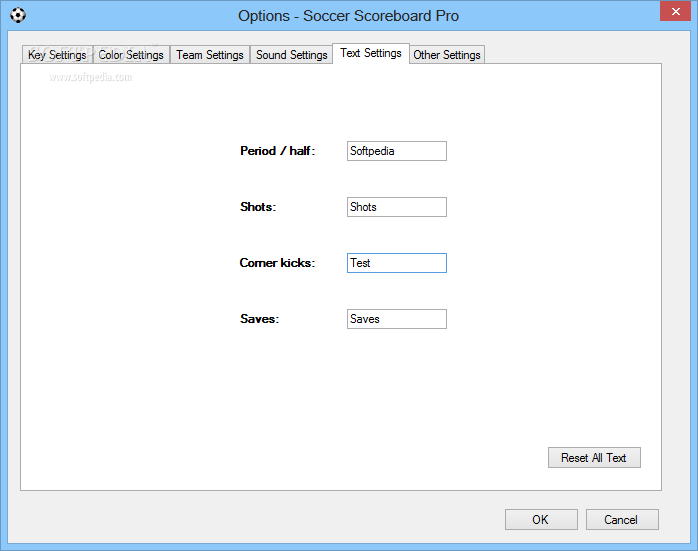Click the 'Saves:' label
698x551 pixels.
click(x=260, y=319)
